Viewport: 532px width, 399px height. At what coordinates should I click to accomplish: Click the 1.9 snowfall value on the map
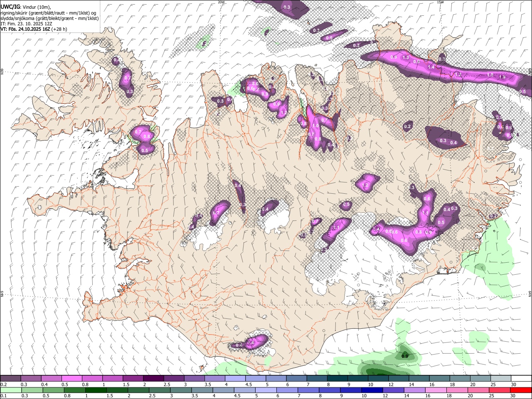click(502, 77)
